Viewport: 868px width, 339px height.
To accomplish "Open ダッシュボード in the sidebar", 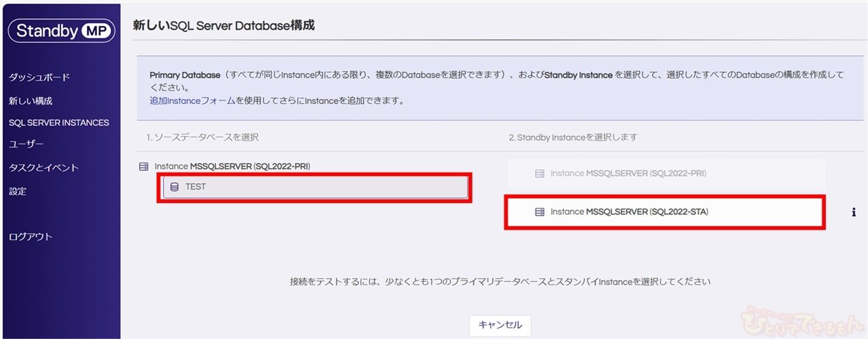I will tap(39, 77).
